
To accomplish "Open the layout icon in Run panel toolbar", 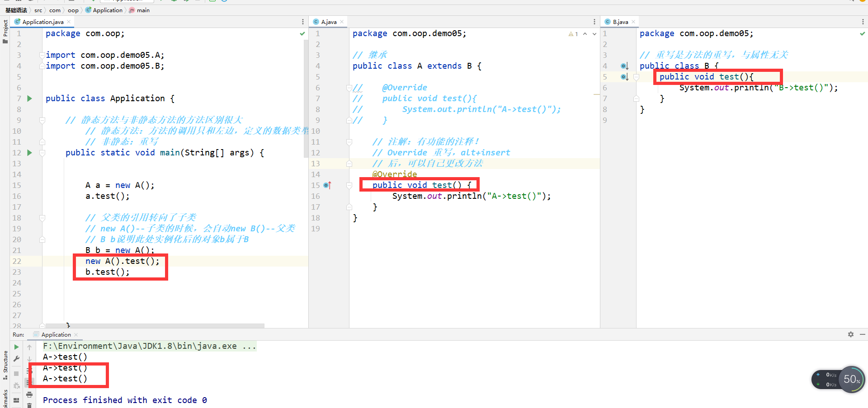I will tap(17, 400).
